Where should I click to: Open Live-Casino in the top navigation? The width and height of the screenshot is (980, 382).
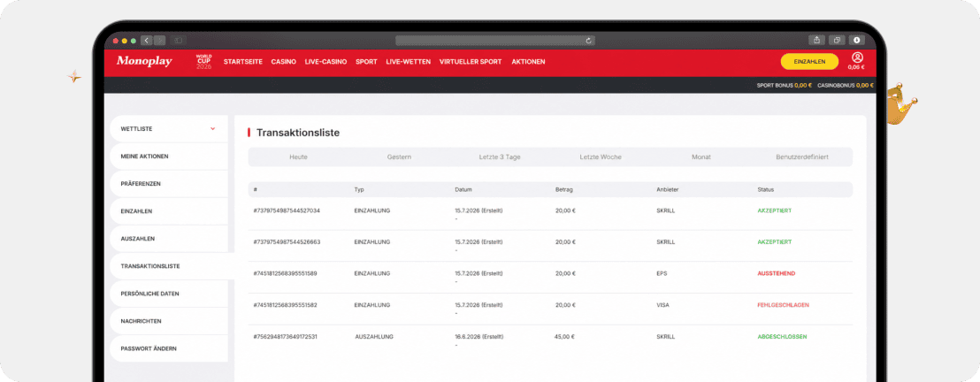tap(325, 62)
